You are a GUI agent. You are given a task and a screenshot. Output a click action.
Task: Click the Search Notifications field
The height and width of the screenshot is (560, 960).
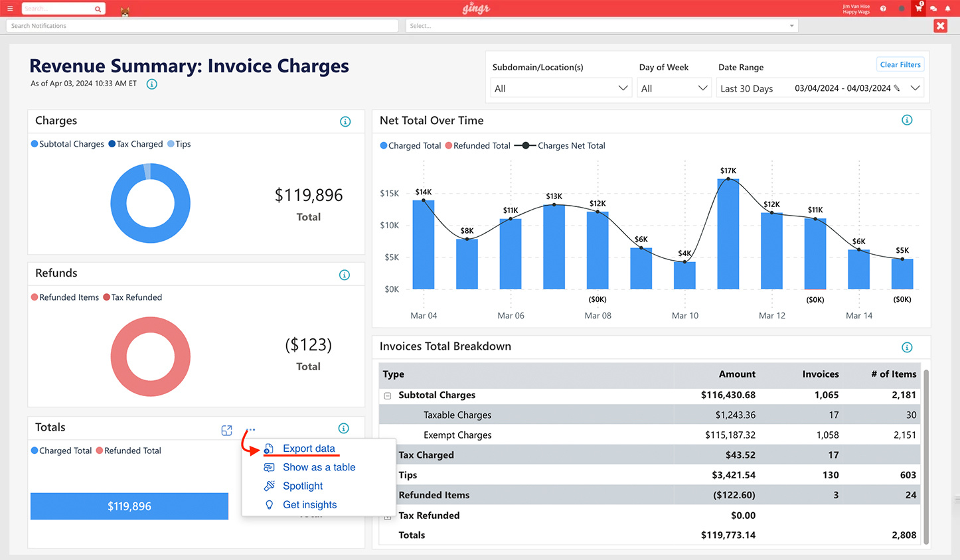202,26
